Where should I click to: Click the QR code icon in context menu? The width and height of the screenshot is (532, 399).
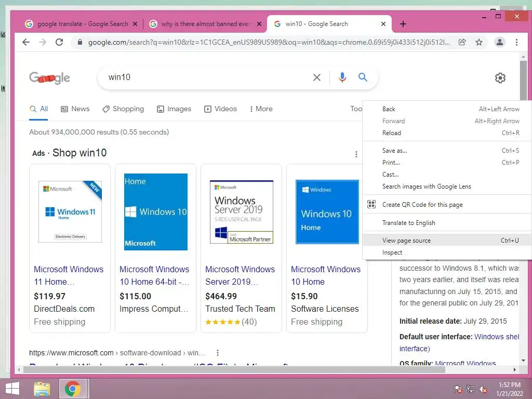[371, 204]
